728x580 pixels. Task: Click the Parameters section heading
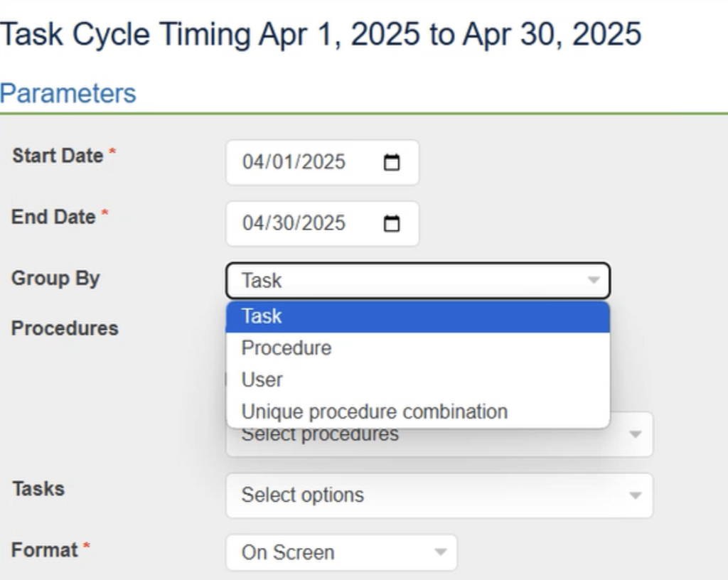click(x=68, y=93)
